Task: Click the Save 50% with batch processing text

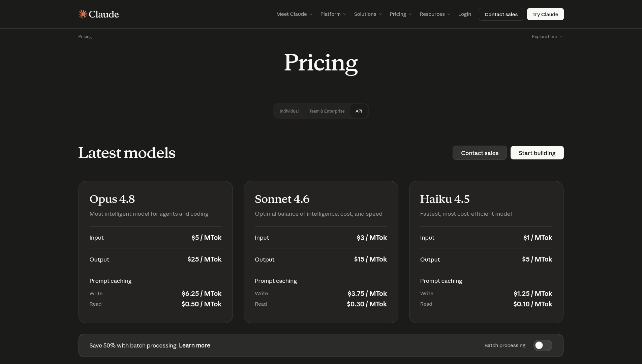Action: coord(133,345)
